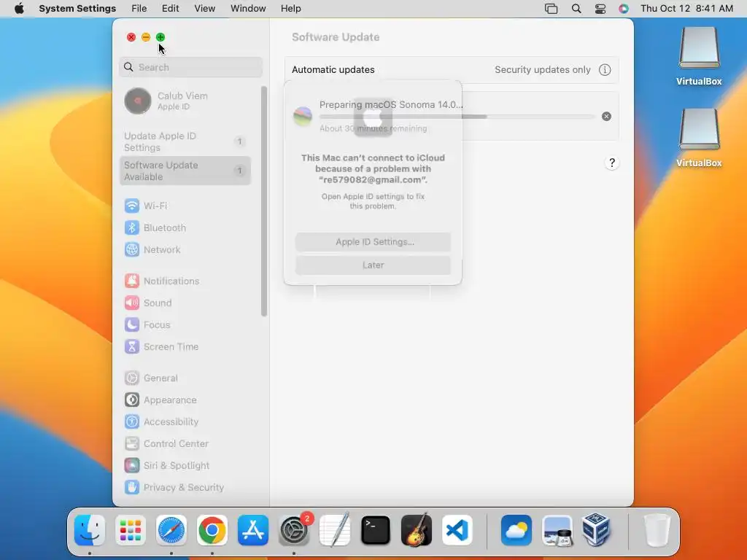Open the Appearance icon
Screen dimensions: 747x560
pyautogui.click(x=132, y=400)
